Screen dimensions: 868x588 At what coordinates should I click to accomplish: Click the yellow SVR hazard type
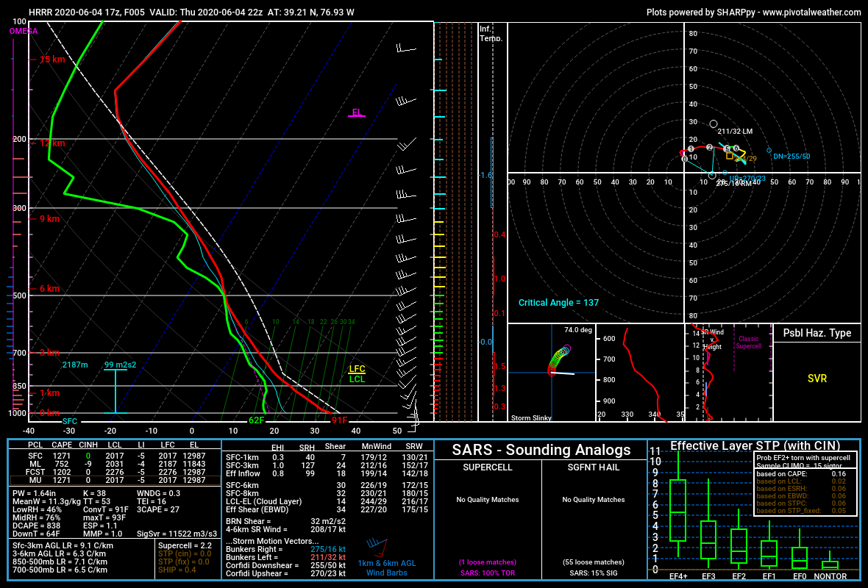817,379
